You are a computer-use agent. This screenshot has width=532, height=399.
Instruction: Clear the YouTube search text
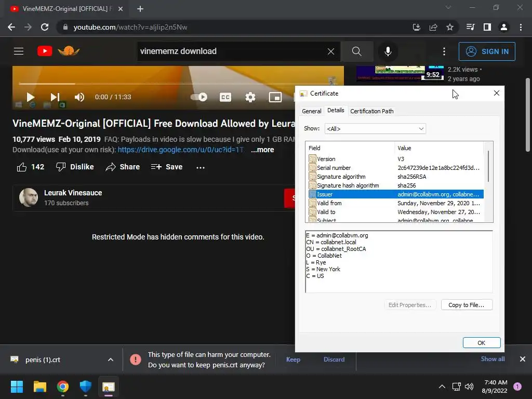tap(331, 51)
